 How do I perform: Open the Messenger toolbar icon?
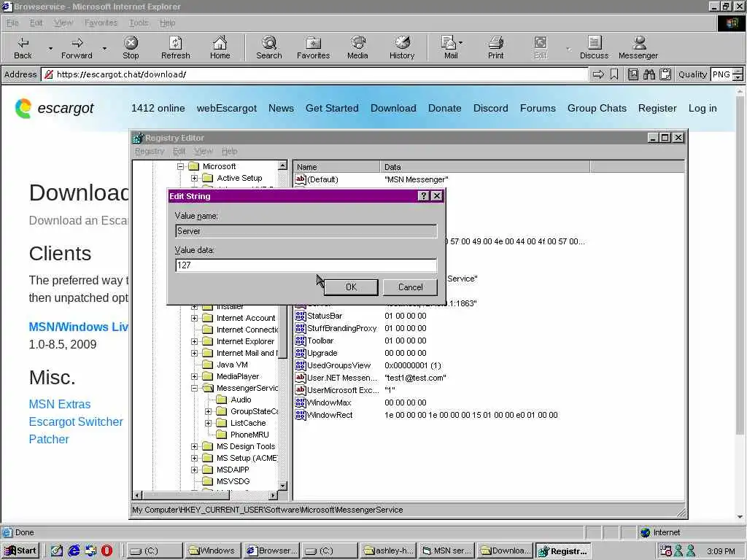(x=638, y=47)
